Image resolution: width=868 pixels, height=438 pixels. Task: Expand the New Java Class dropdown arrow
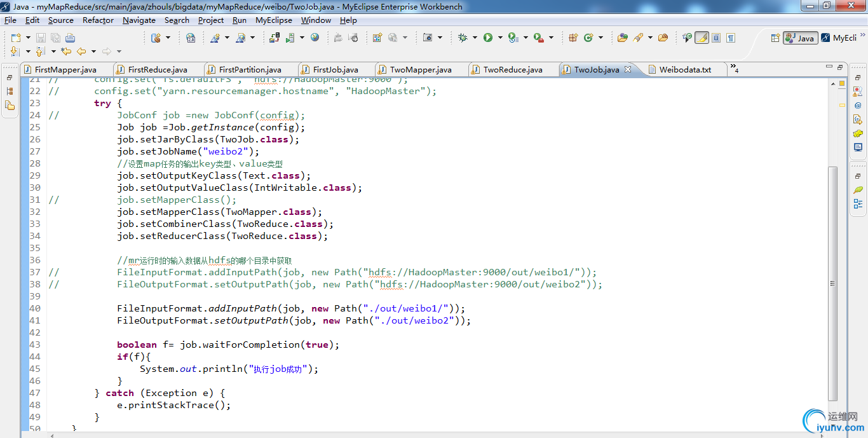coord(600,38)
